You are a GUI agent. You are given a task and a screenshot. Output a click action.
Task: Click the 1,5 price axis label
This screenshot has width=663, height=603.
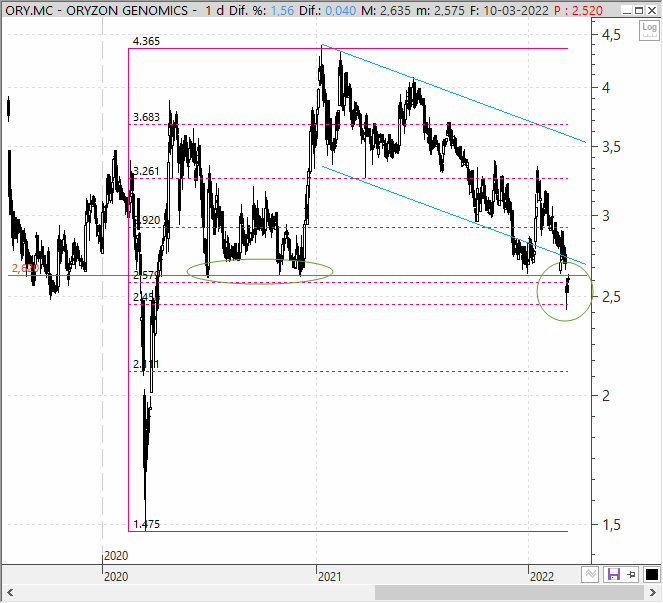point(611,525)
